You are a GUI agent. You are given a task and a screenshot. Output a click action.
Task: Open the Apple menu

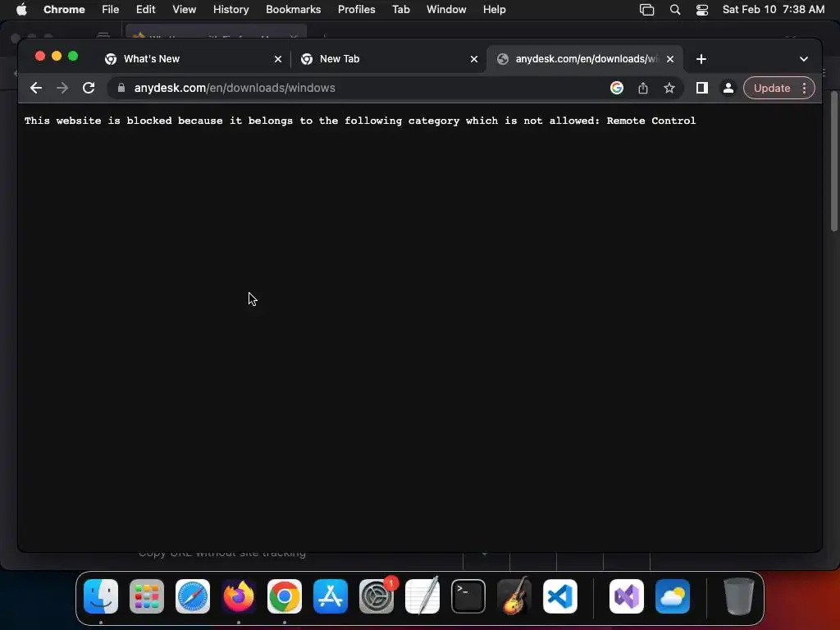(21, 9)
